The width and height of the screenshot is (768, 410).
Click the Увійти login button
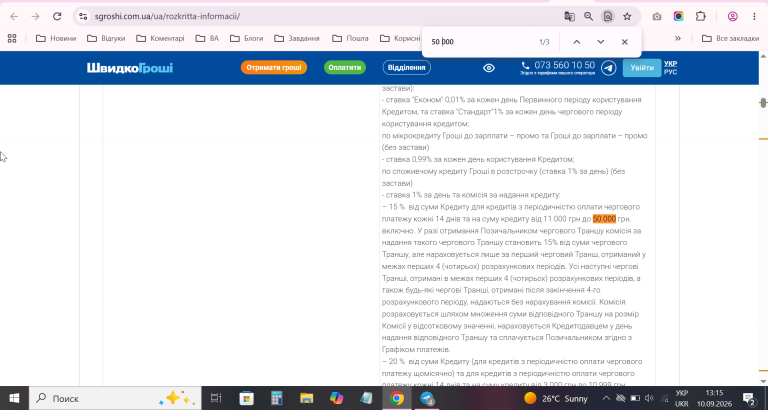[x=642, y=68]
